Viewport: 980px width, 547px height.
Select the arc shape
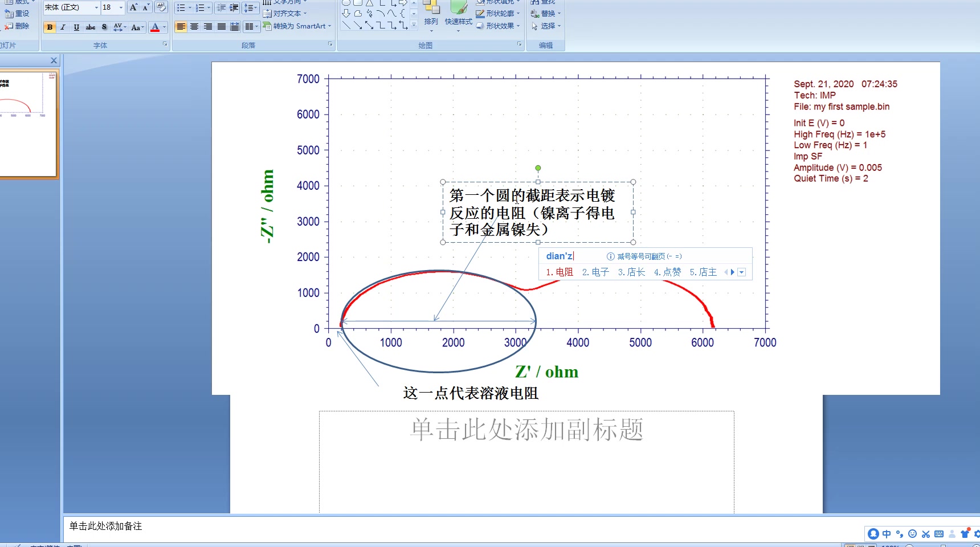[381, 13]
